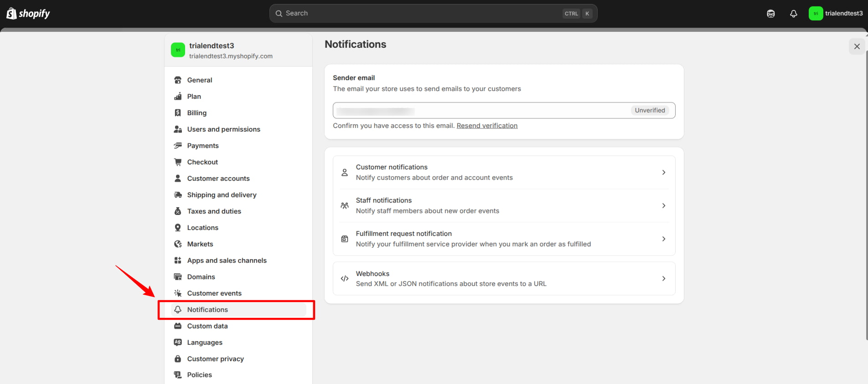Screen dimensions: 868x384
Task: Expand the Staff notifications chevron
Action: point(663,206)
